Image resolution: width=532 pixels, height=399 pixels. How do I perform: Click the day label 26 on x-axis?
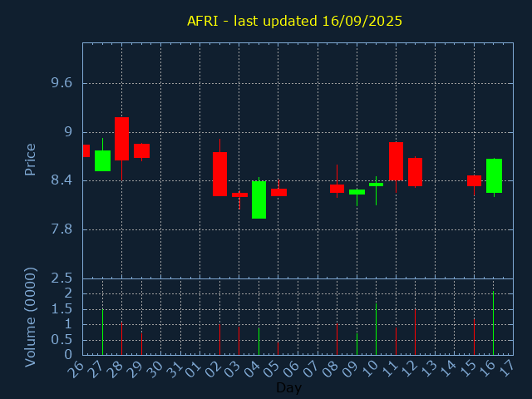pyautogui.click(x=76, y=369)
